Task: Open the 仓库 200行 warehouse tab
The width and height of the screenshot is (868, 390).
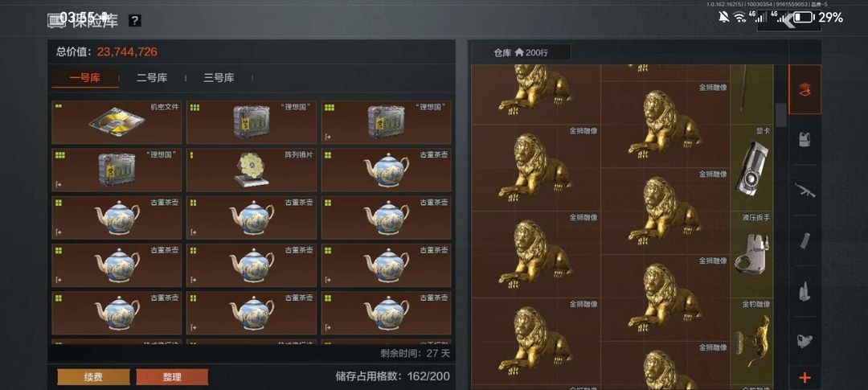Action: pos(520,52)
